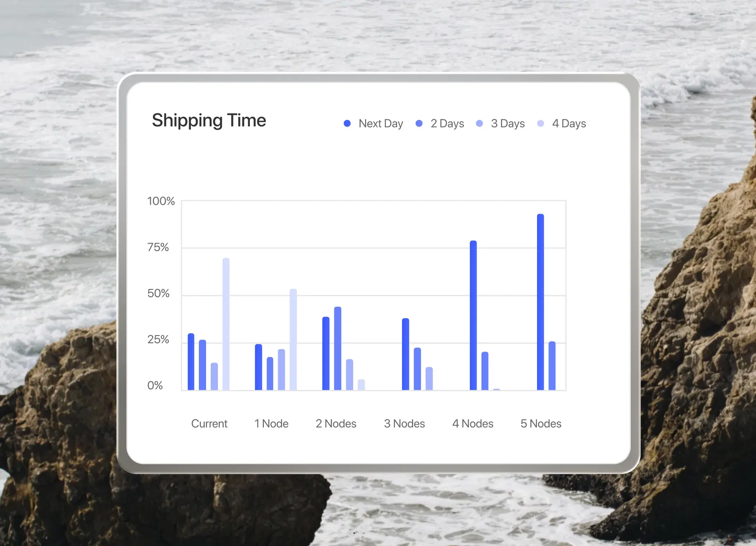The width and height of the screenshot is (756, 546).
Task: Click the Next Day bar in 4 Nodes
Action: [473, 315]
